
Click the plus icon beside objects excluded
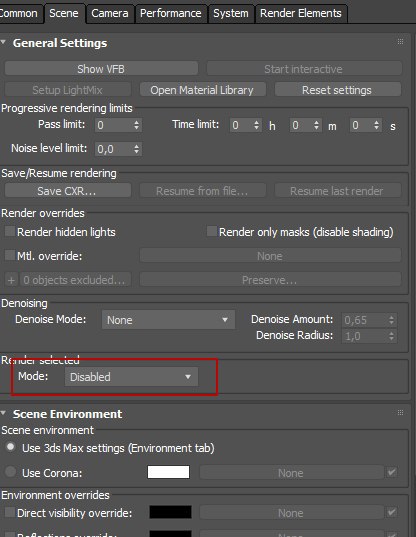point(11,280)
